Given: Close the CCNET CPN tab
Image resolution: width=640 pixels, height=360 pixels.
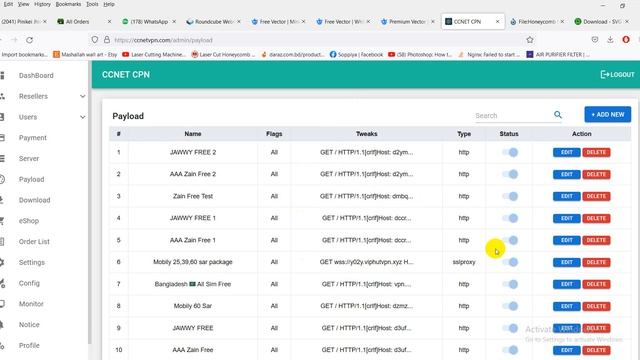Looking at the screenshot, I should [498, 21].
